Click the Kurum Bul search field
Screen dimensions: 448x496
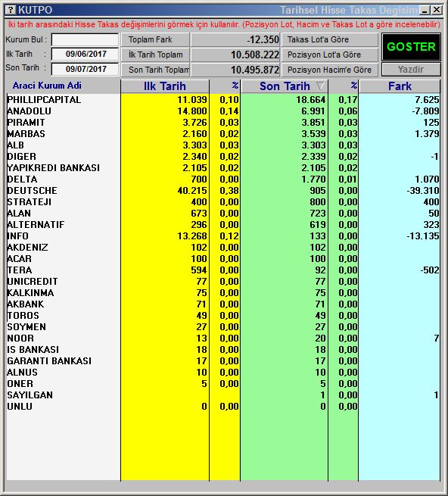tap(85, 40)
